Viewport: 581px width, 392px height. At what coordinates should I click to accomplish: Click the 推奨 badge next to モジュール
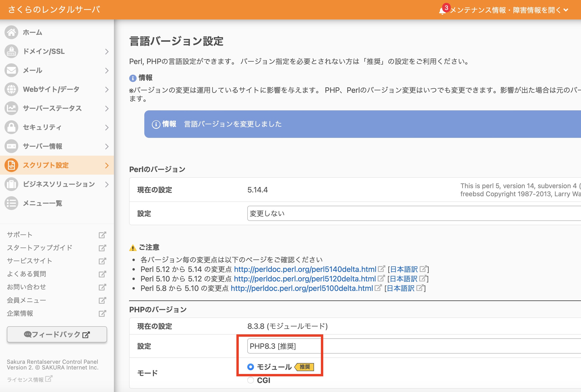coord(304,367)
